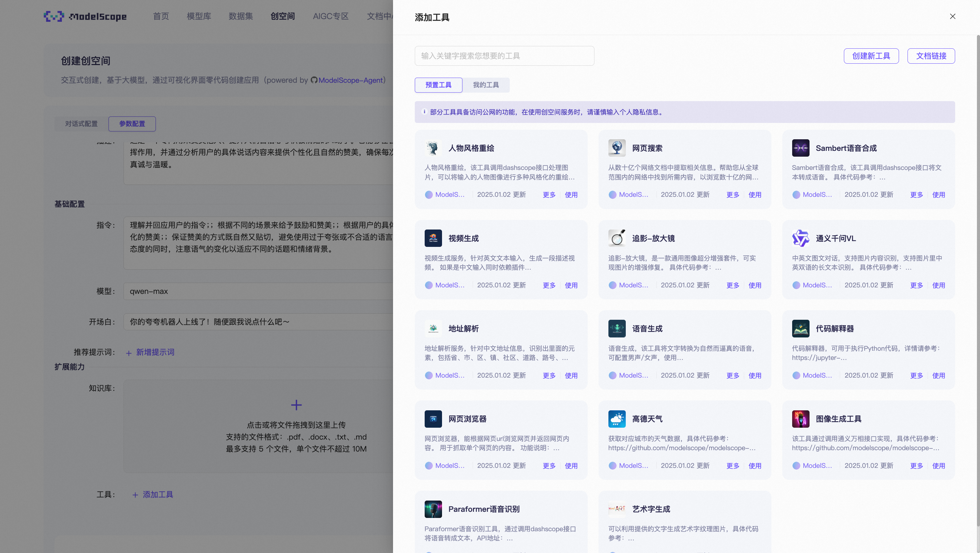Click the ModelScope author avatar on 高德天气 card

tap(612, 465)
